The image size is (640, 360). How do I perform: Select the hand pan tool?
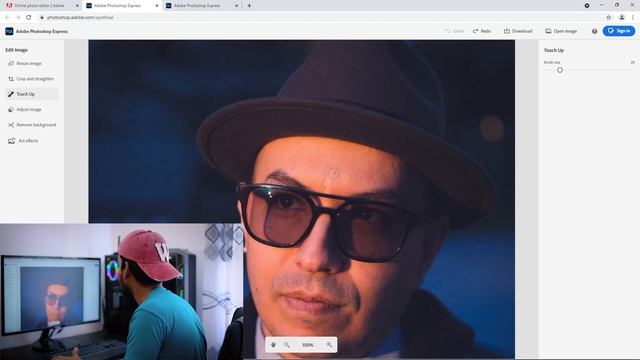coord(273,345)
